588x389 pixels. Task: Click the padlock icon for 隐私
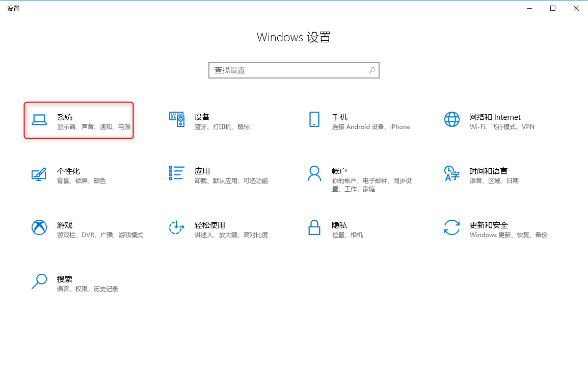tap(314, 227)
